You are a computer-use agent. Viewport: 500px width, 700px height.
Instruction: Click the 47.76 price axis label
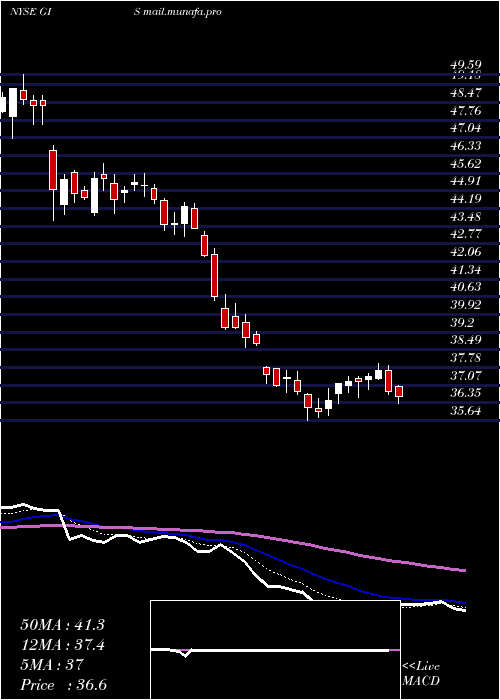pos(465,111)
